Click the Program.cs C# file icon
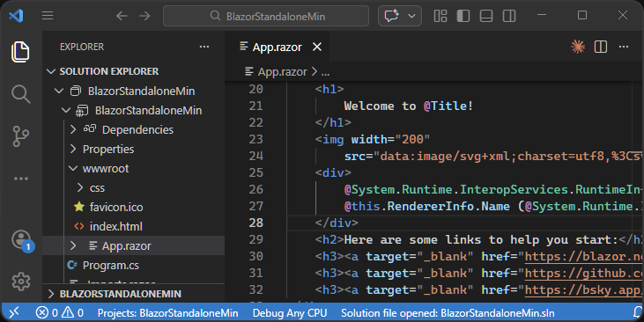This screenshot has height=322, width=644. click(x=72, y=266)
